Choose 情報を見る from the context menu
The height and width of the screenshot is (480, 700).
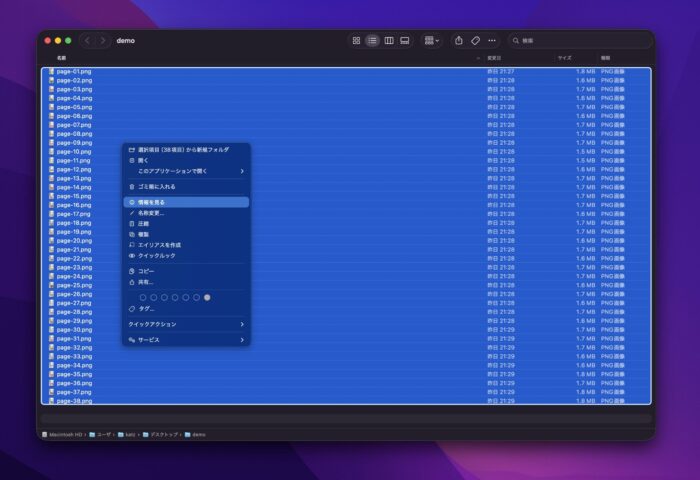187,202
